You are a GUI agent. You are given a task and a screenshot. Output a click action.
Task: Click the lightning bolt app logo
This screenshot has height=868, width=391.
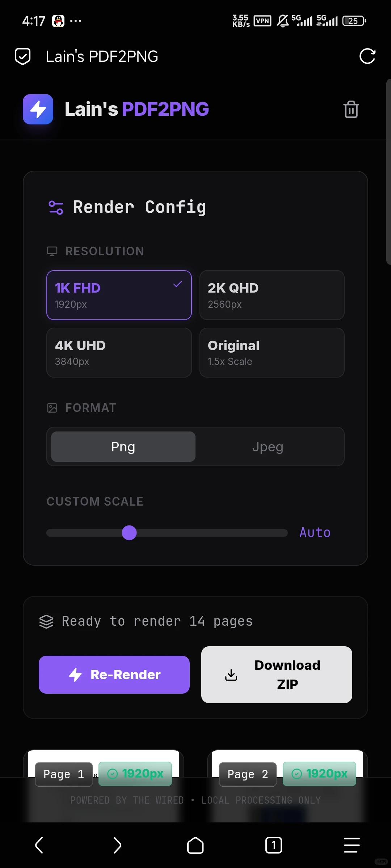pos(38,109)
